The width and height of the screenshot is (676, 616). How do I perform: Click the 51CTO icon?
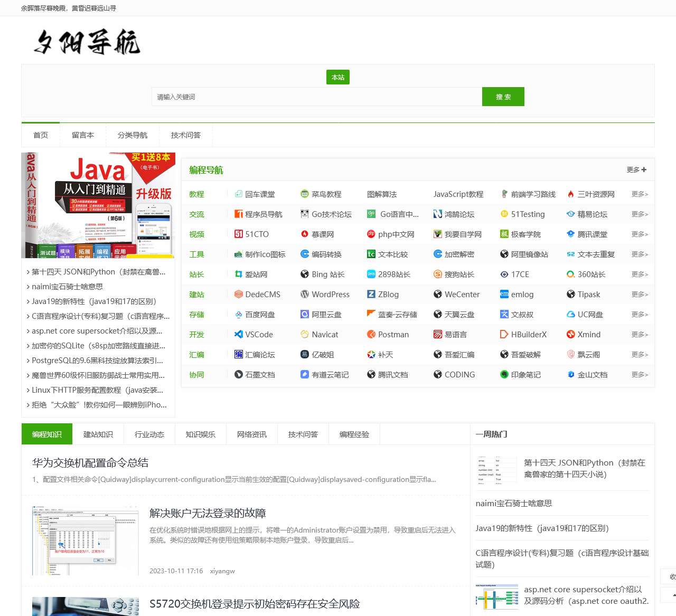coord(239,234)
